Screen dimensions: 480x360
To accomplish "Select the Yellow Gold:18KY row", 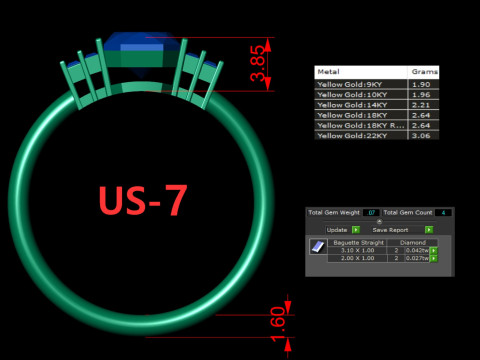I will [x=377, y=115].
